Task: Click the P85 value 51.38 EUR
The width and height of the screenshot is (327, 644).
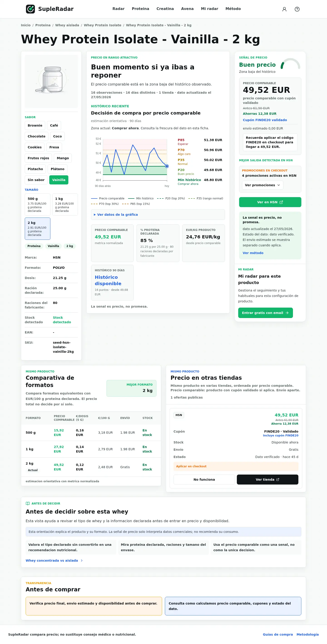Action: pyautogui.click(x=213, y=140)
